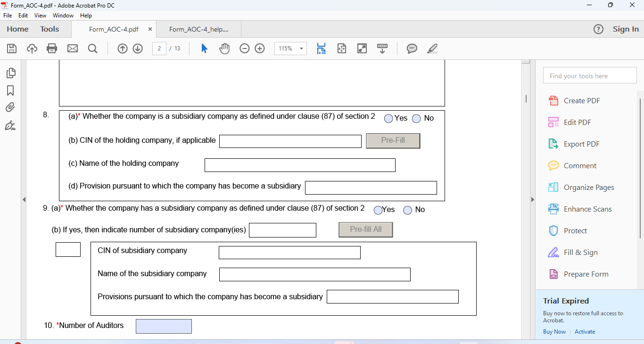644x344 pixels.
Task: Open the Prepare Form tool
Action: [585, 274]
